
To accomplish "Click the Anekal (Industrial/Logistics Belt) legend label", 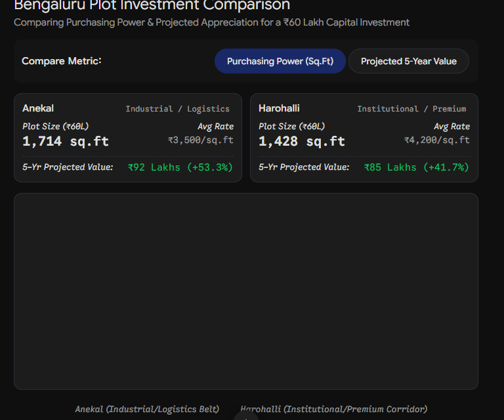I will pos(147,409).
